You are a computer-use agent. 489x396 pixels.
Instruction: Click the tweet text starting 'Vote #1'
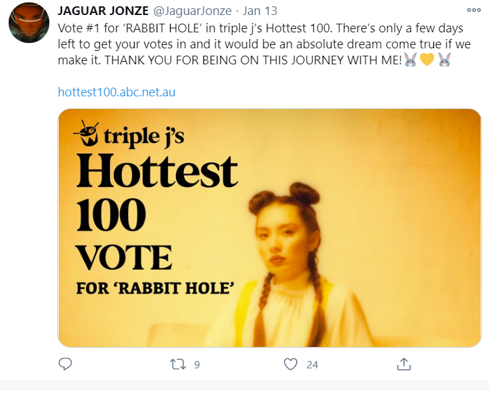(264, 44)
